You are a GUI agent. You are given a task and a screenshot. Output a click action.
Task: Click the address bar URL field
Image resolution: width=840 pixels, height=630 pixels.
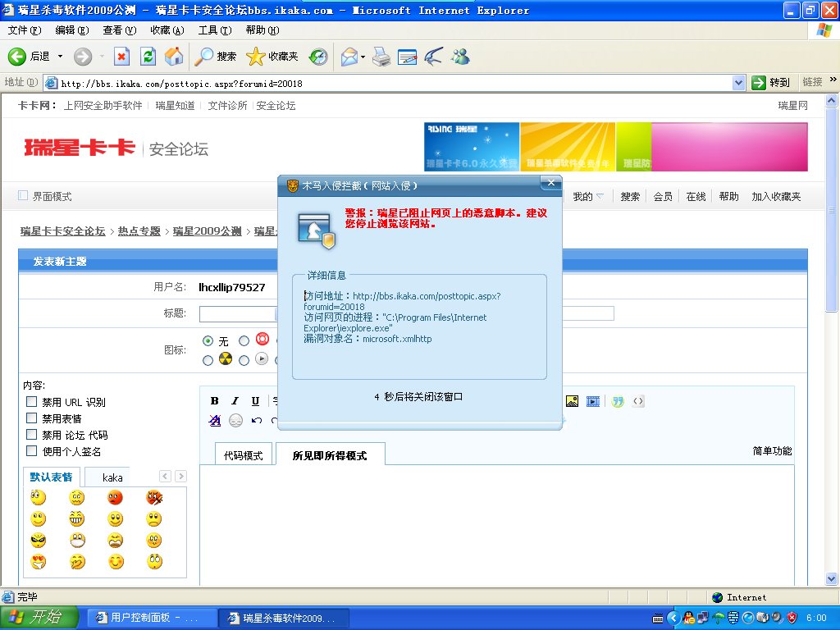tap(394, 83)
